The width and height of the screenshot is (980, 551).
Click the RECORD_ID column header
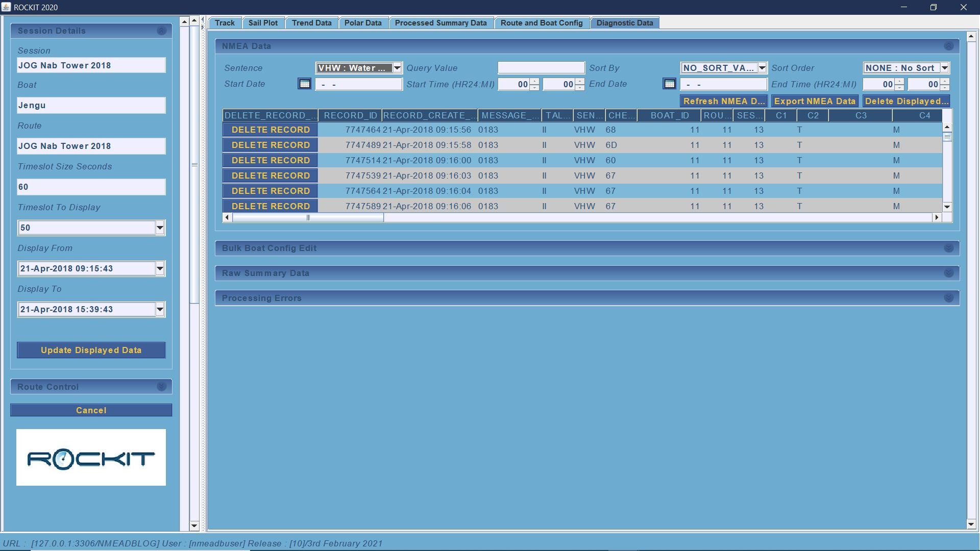pyautogui.click(x=350, y=115)
